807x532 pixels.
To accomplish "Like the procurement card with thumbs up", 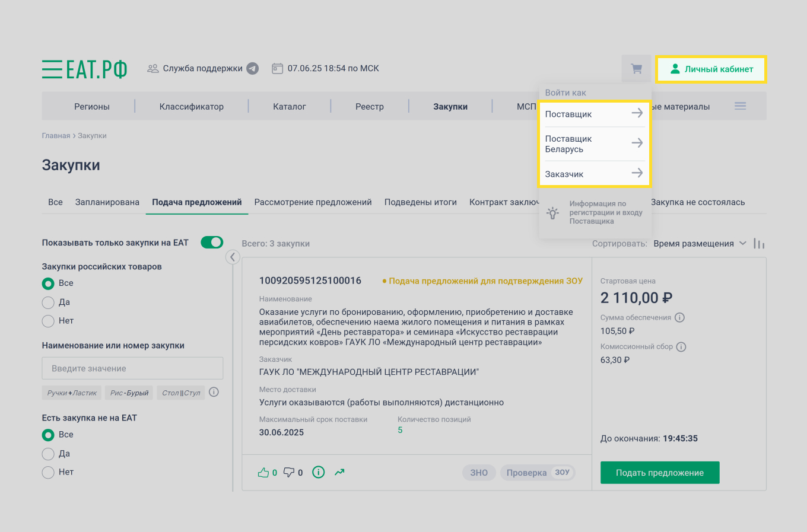I will coord(265,472).
